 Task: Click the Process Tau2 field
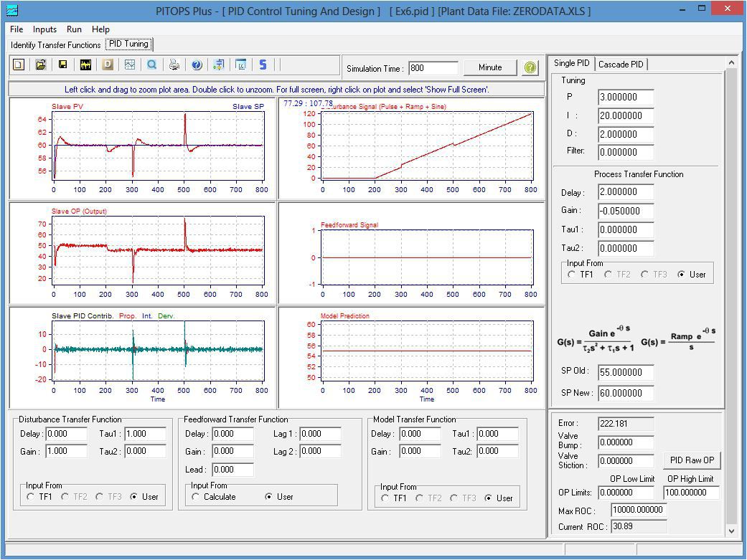pos(626,248)
